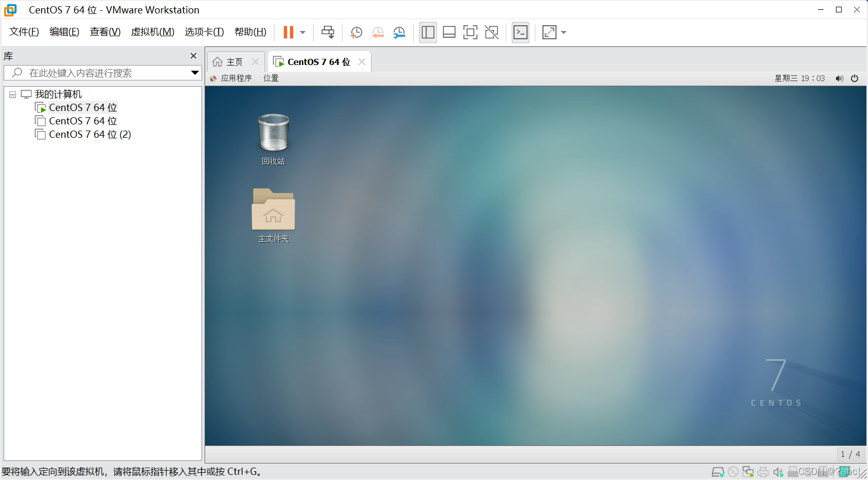Pause the virtual machine
Viewport: 868px width, 480px height.
(288, 32)
